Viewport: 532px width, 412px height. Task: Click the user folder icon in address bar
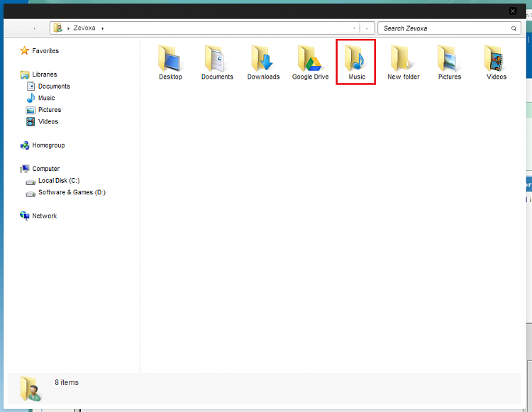pos(58,28)
